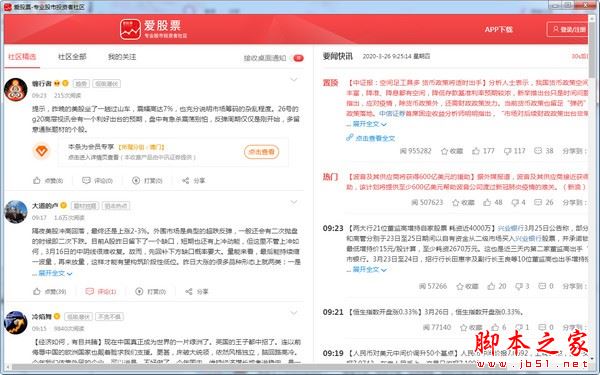Expand 展开全文 on 09:23 news
The height and width of the screenshot is (375, 600).
coord(370,269)
